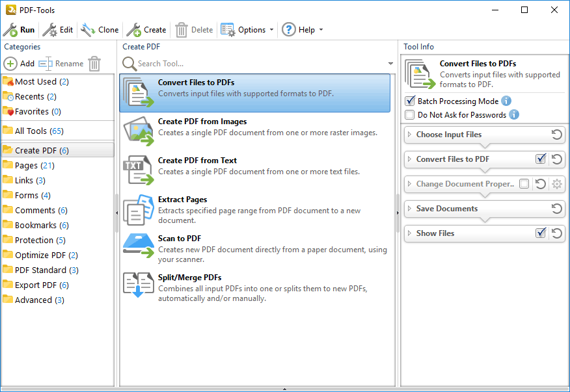Reset the Convert Files to PDF step
Screen dimensions: 570x392
(557, 159)
